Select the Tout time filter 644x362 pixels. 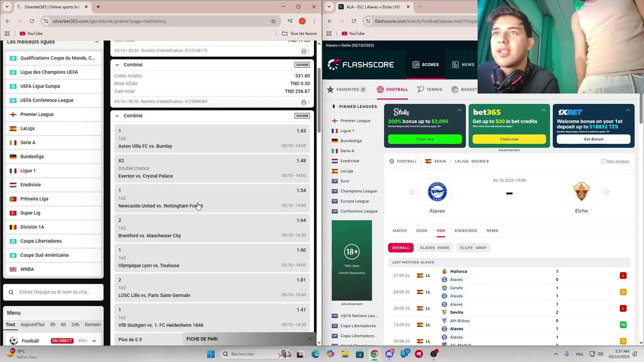click(11, 324)
